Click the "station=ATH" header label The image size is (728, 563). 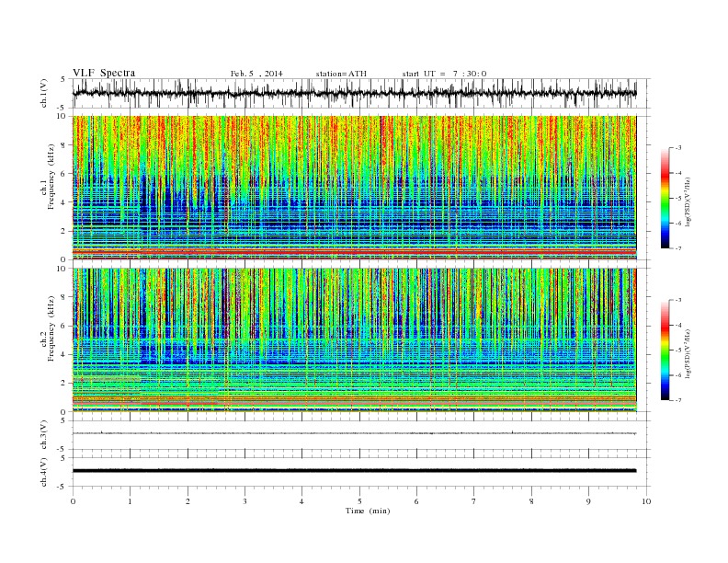click(341, 74)
